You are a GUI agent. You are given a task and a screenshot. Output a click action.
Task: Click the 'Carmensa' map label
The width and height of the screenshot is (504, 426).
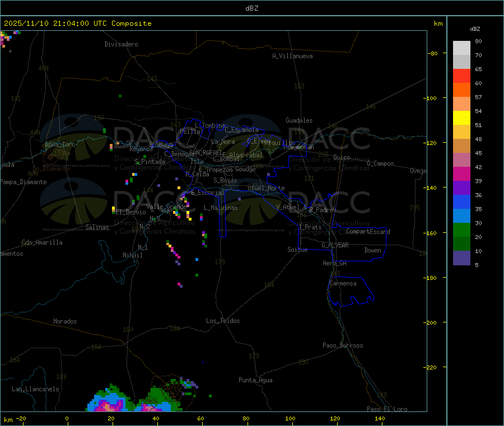pyautogui.click(x=343, y=283)
